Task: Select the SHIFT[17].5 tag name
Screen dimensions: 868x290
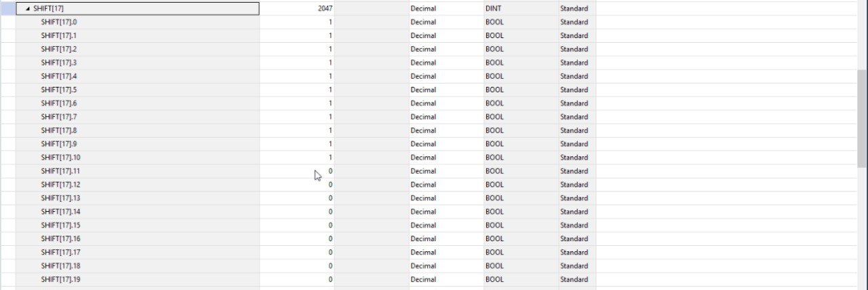Action: (58, 90)
